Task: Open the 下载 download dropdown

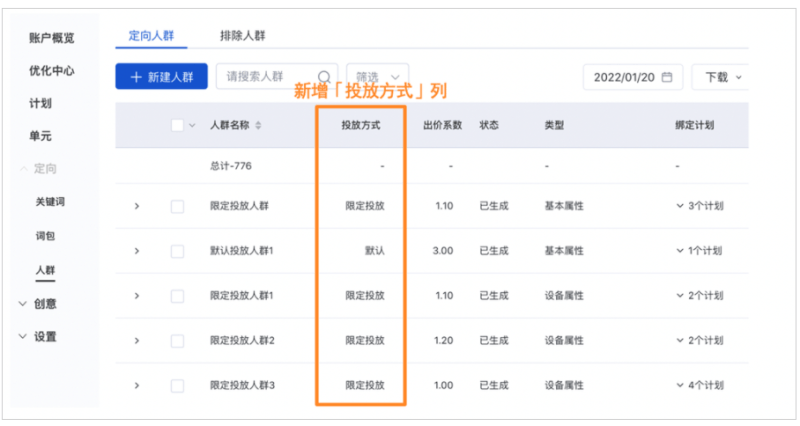Action: (720, 77)
